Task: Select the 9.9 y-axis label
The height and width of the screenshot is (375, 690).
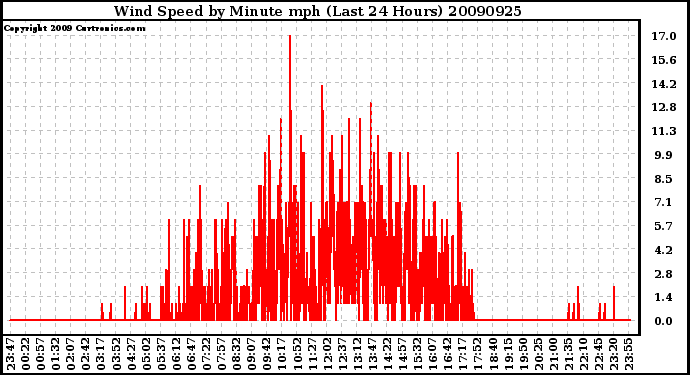Action: tap(664, 155)
